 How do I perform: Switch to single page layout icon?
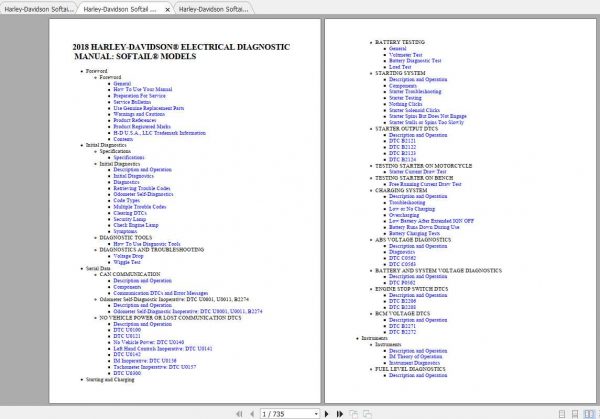click(x=562, y=414)
